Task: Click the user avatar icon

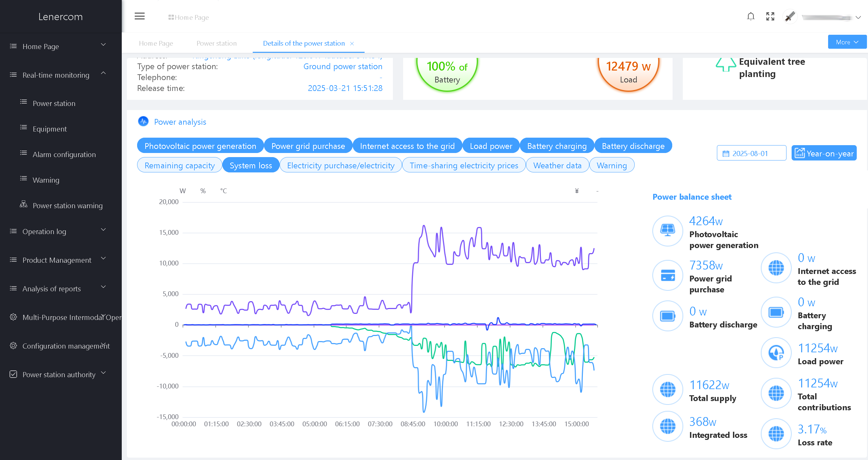Action: (790, 16)
